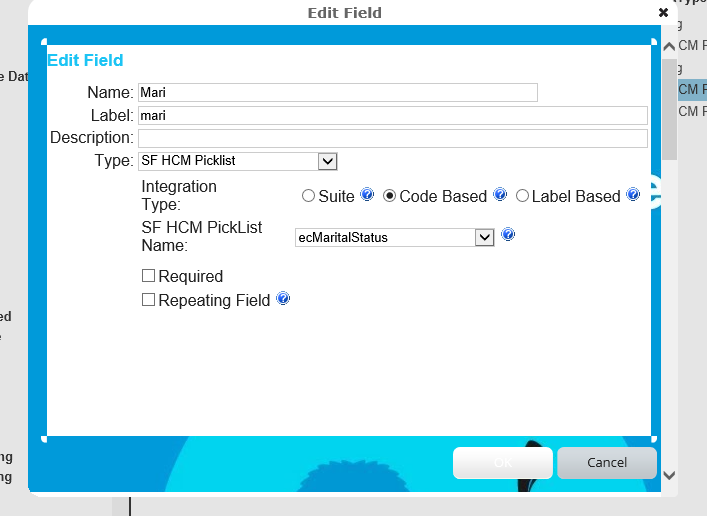The width and height of the screenshot is (707, 516).
Task: Close the Edit Field dialog with X
Action: [663, 13]
